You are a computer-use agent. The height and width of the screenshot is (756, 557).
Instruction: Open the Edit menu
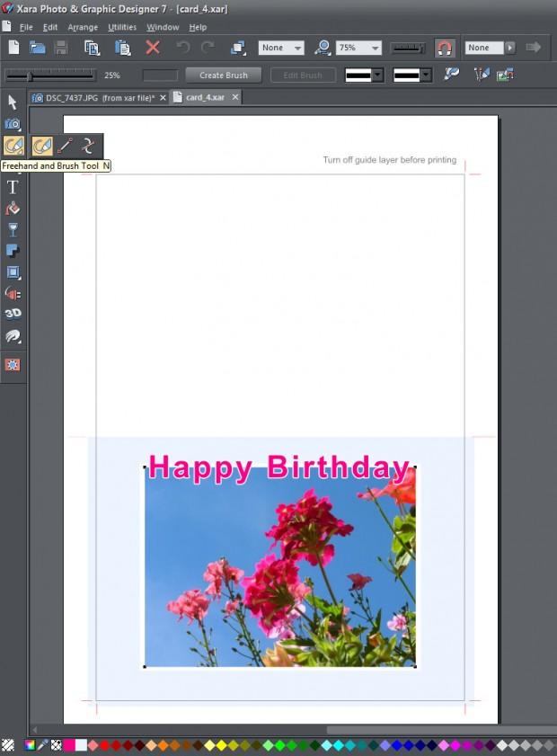[x=50, y=27]
